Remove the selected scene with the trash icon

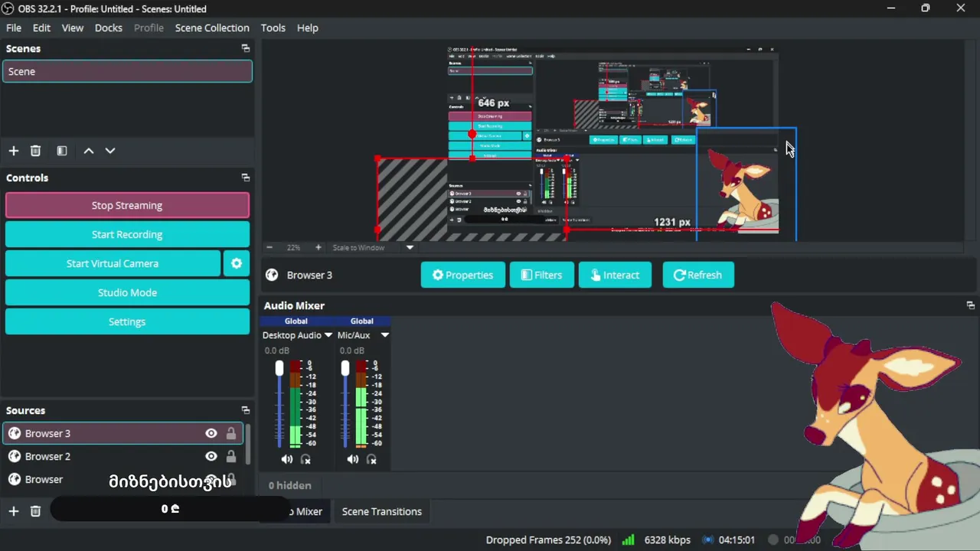tap(35, 151)
